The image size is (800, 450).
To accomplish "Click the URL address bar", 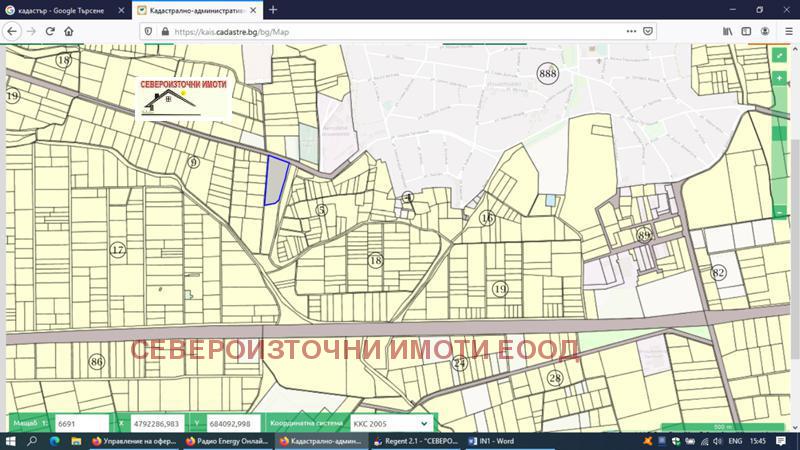I will [x=400, y=31].
